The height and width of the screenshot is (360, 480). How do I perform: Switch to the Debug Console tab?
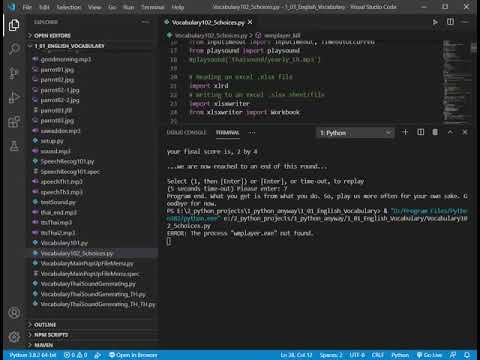tap(186, 132)
